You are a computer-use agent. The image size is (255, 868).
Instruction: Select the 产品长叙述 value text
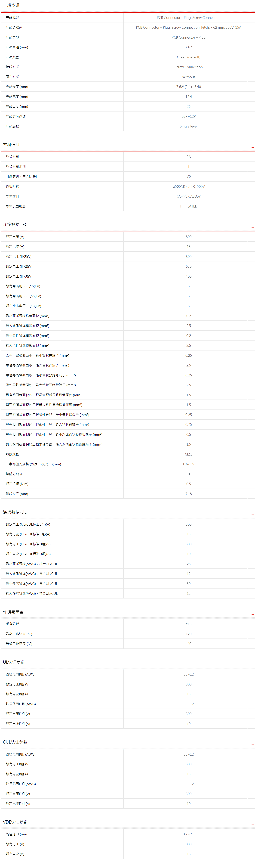point(188,28)
